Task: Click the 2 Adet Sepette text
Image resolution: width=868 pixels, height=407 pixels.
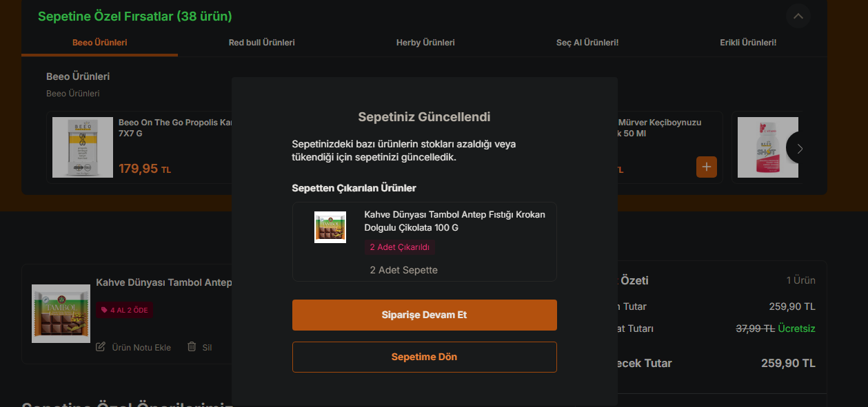Action: pos(404,270)
